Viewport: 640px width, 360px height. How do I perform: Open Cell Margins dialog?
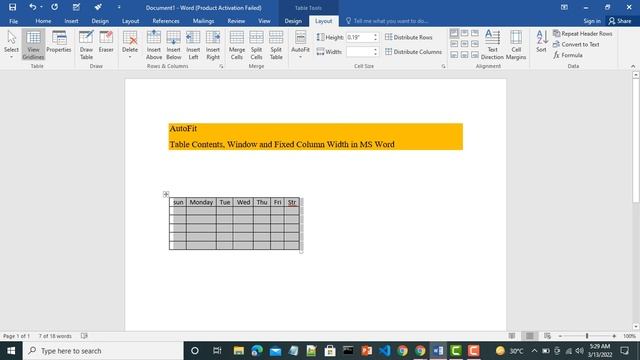click(x=516, y=45)
